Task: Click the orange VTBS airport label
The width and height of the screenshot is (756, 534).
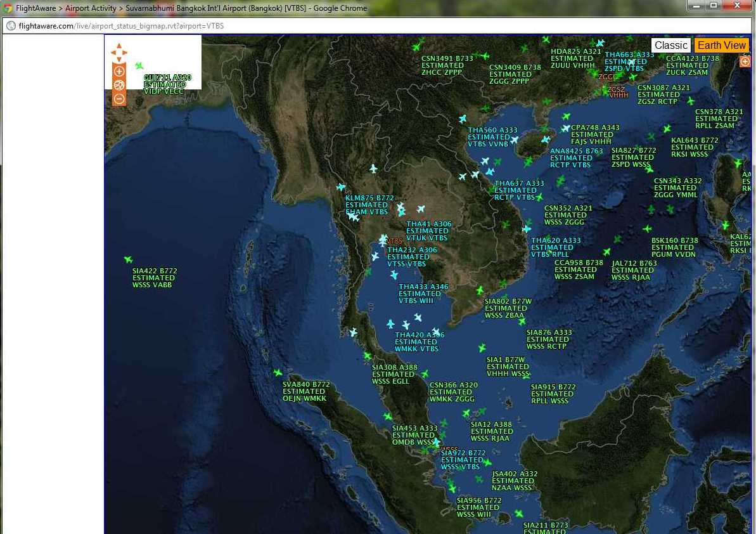Action: coord(394,241)
